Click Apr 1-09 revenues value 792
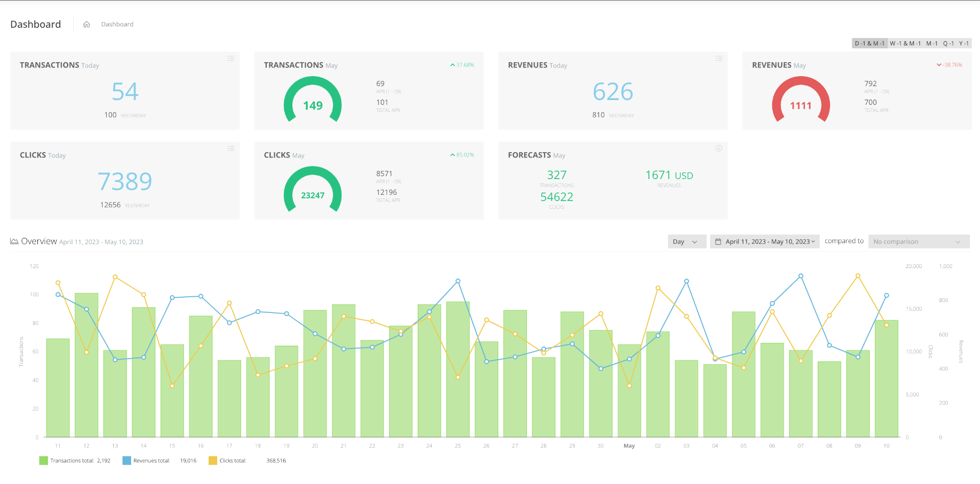The width and height of the screenshot is (980, 484). click(x=871, y=84)
